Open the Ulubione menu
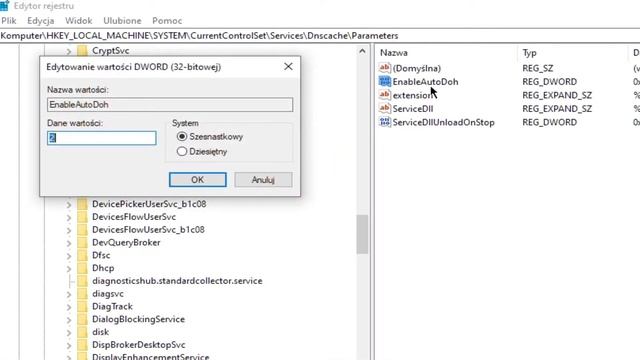 122,20
